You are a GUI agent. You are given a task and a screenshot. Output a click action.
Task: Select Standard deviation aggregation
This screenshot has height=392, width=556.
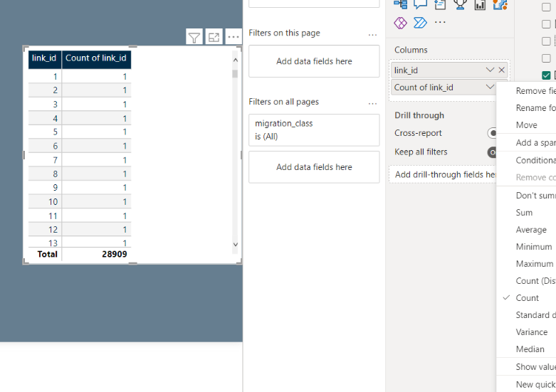[526, 314]
